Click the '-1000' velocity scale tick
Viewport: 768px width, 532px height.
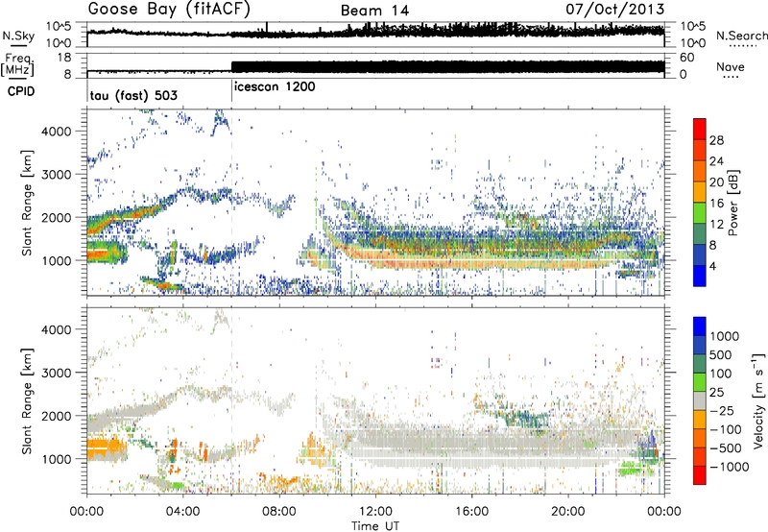coord(730,467)
